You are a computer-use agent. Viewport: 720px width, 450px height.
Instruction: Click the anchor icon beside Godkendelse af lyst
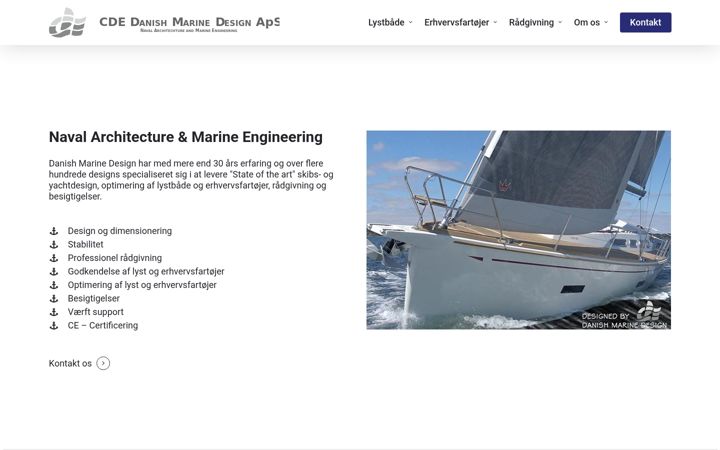pos(54,271)
